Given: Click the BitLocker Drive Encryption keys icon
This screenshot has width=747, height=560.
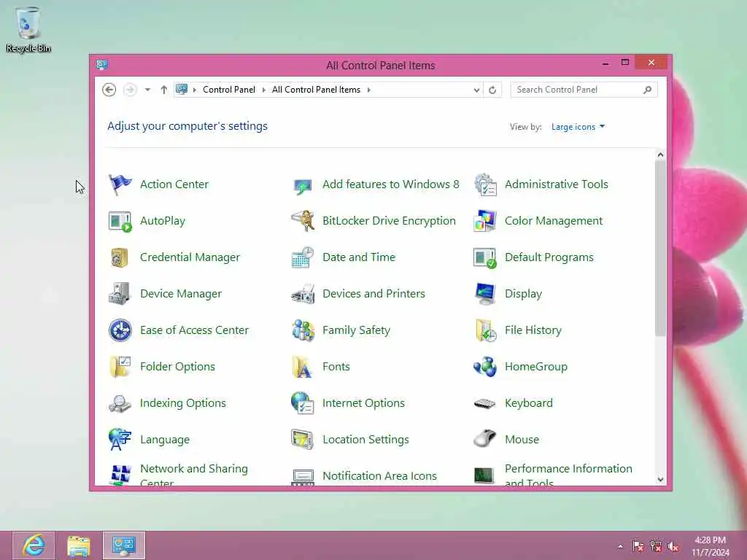Looking at the screenshot, I should (303, 221).
